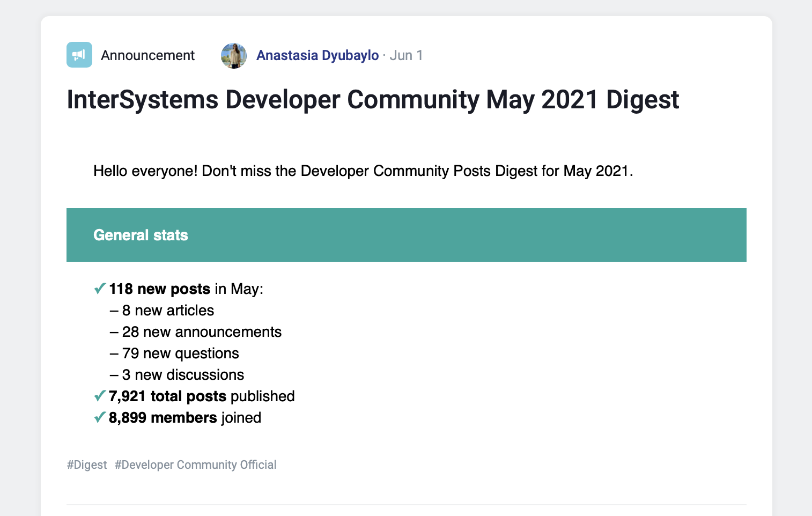The width and height of the screenshot is (812, 516).
Task: Click checkmark beside 7,921 total posts
Action: pos(100,396)
